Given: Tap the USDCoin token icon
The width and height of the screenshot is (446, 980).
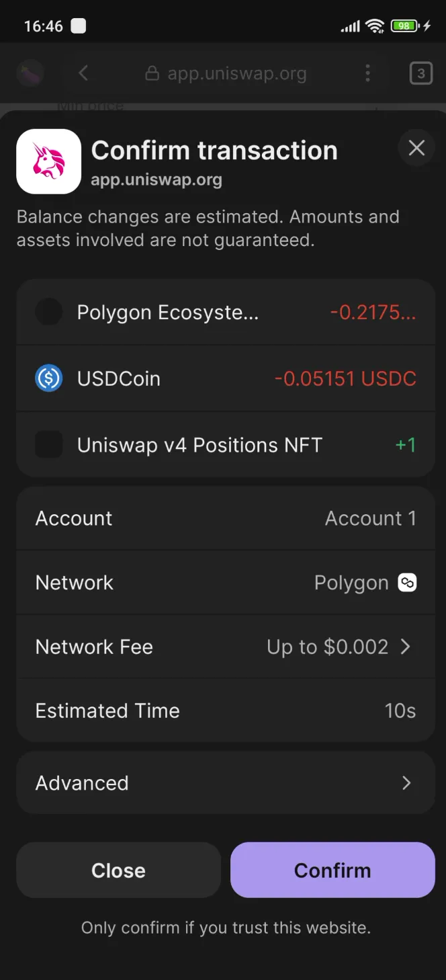Looking at the screenshot, I should coord(48,378).
